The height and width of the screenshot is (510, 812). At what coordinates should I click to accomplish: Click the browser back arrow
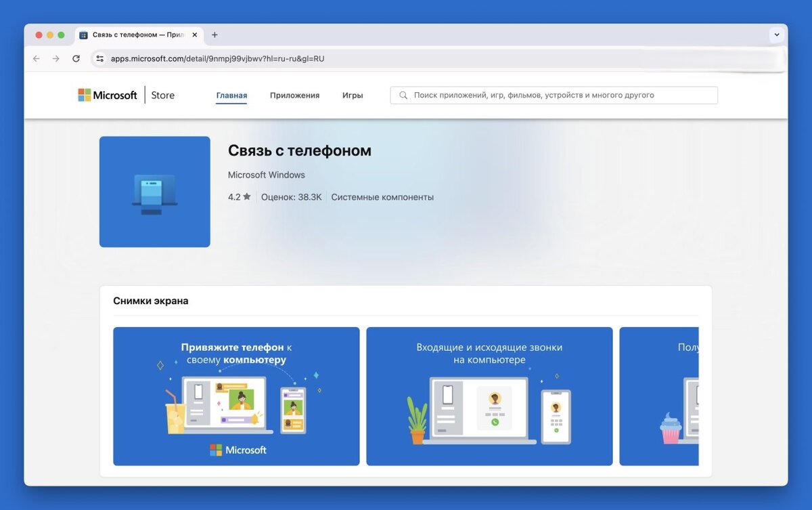[x=37, y=59]
